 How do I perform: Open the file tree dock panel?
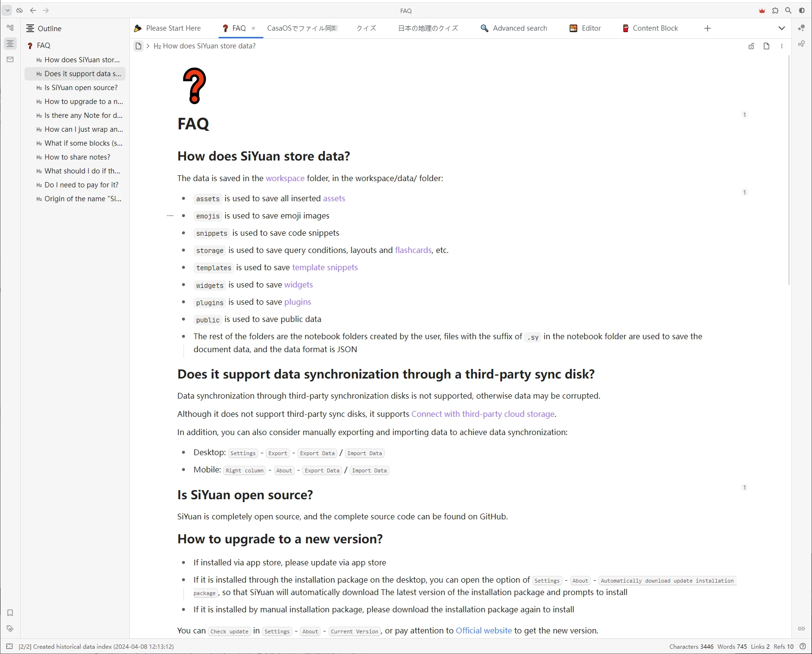pos(10,28)
